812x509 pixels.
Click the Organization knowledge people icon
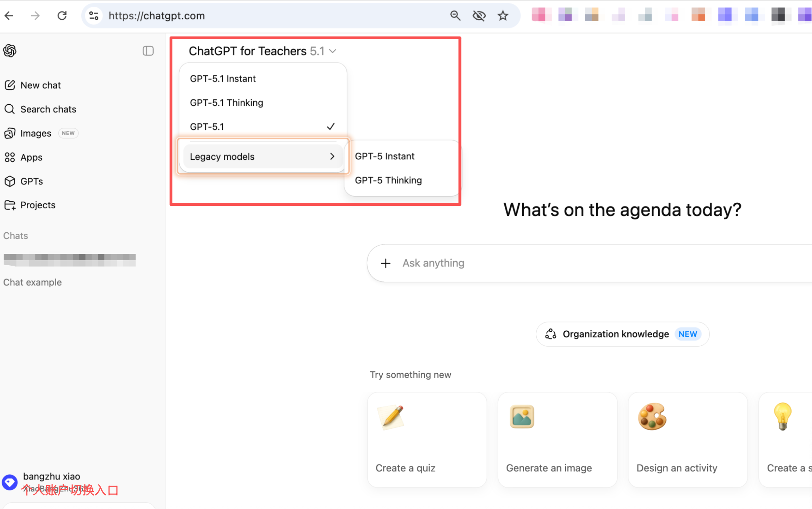(x=551, y=334)
